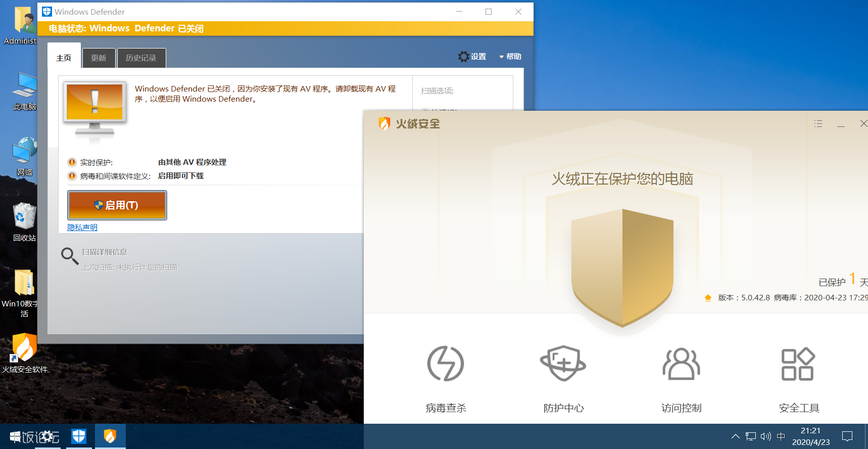Image resolution: width=868 pixels, height=449 pixels.
Task: Click the 启用(T) button
Action: click(x=117, y=205)
